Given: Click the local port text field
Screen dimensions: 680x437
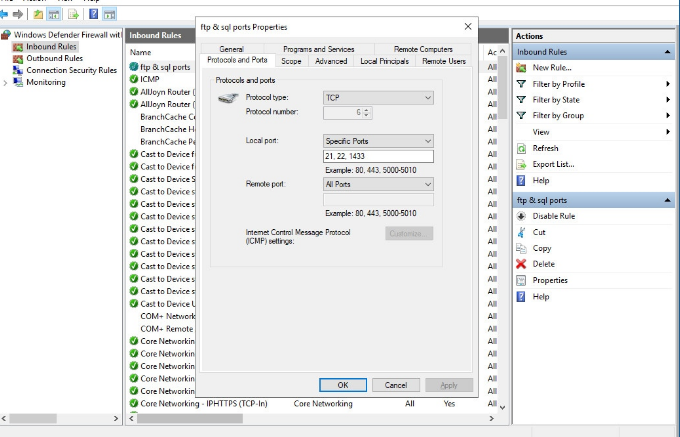Looking at the screenshot, I should click(x=378, y=156).
